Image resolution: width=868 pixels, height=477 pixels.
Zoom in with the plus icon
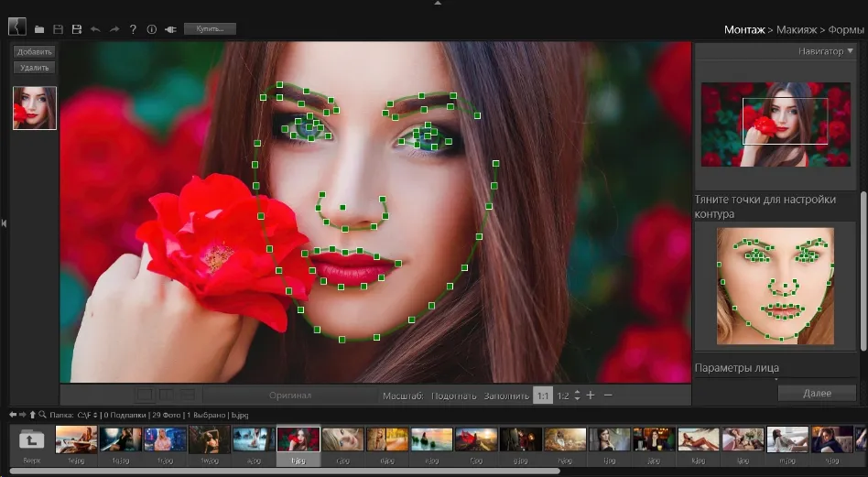click(591, 396)
